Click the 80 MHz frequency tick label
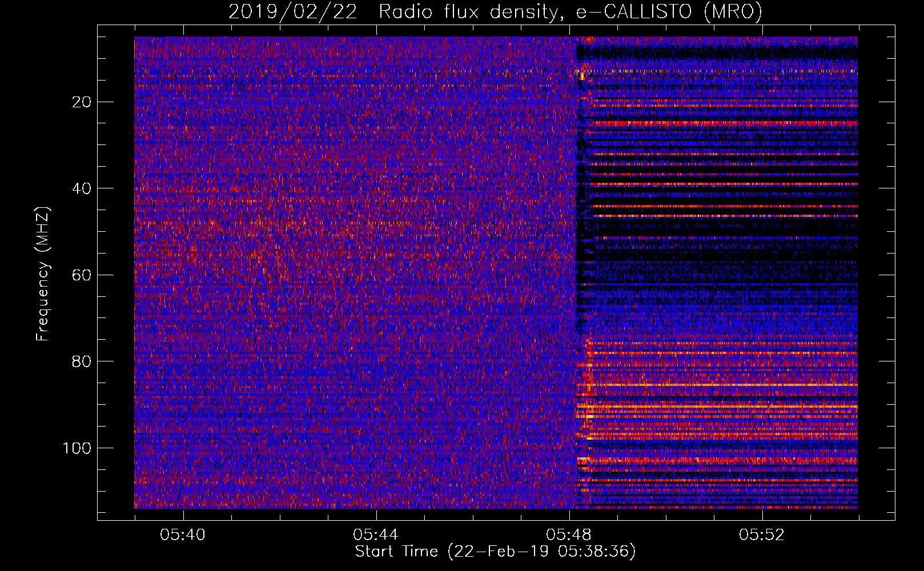924x571 pixels. coord(82,361)
